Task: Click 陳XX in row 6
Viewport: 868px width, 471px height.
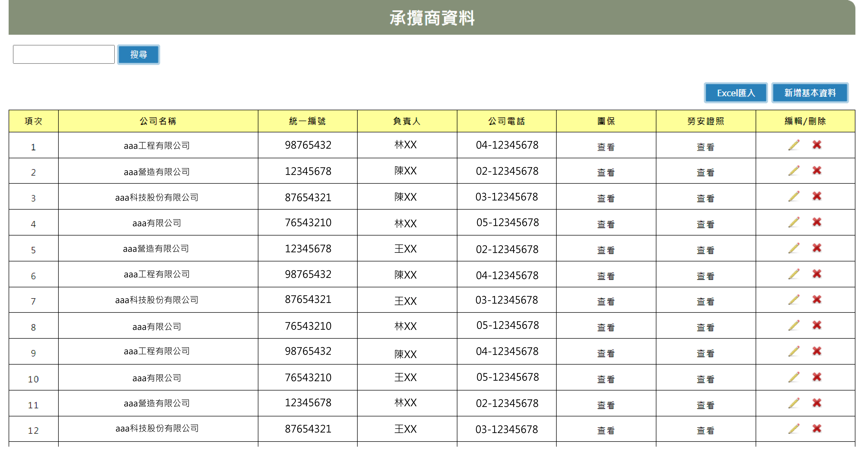Action: [x=406, y=275]
